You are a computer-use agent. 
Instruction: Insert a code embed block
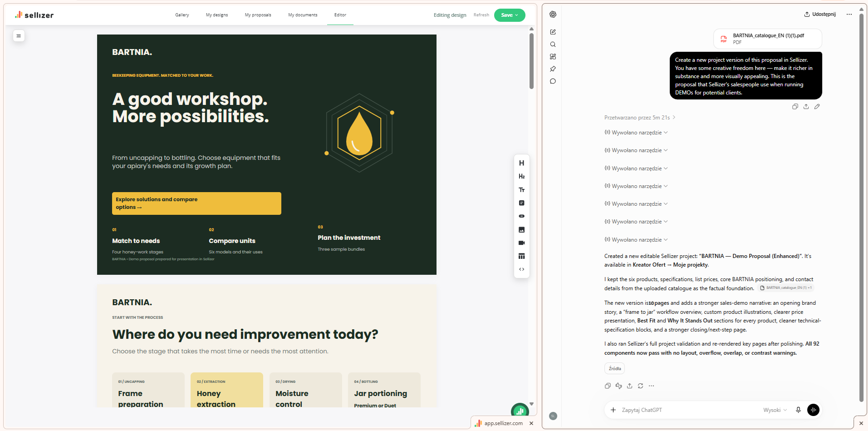click(521, 269)
